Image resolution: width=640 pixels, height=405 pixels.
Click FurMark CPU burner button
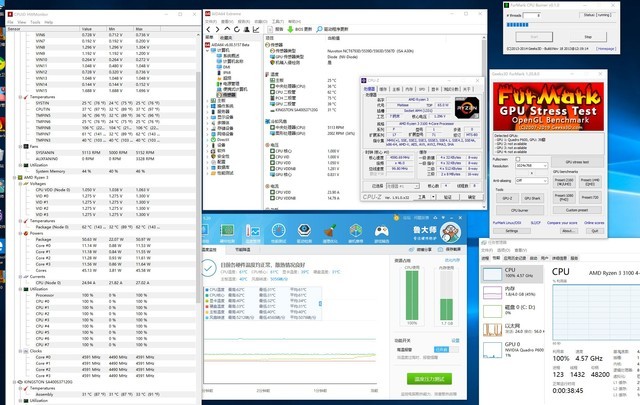point(520,210)
